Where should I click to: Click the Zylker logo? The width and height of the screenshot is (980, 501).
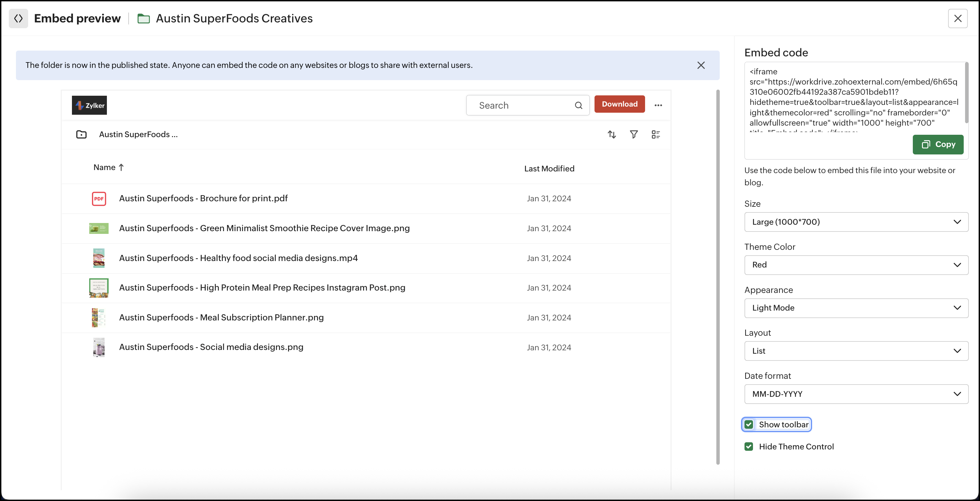[89, 105]
